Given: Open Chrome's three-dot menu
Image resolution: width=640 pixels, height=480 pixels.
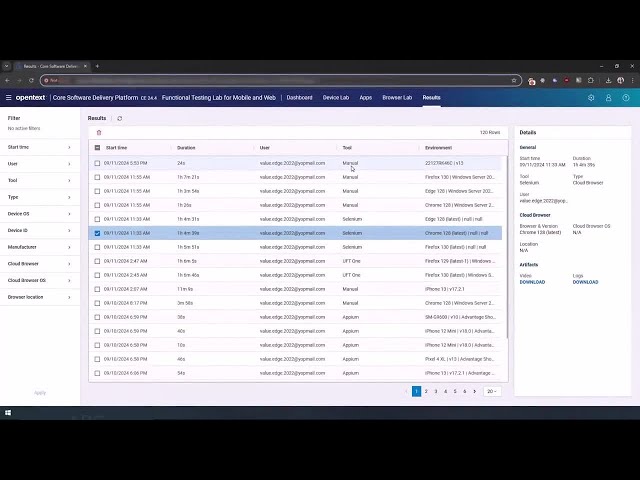Looking at the screenshot, I should pos(633,80).
